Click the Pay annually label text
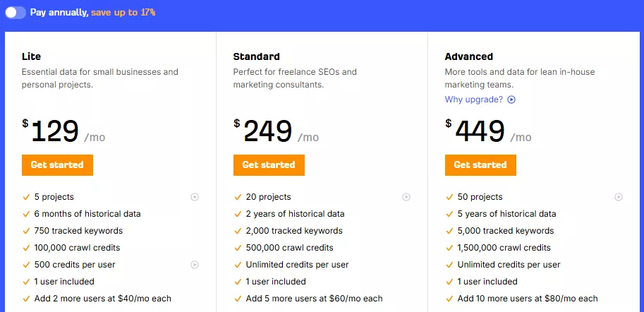Screen dimensions: 644x312 [59, 13]
